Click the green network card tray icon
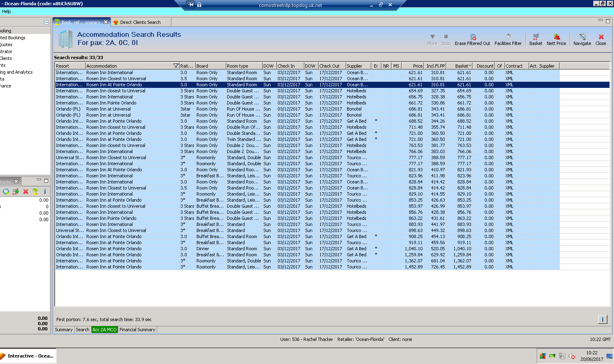The width and height of the screenshot is (614, 364). 552,356
